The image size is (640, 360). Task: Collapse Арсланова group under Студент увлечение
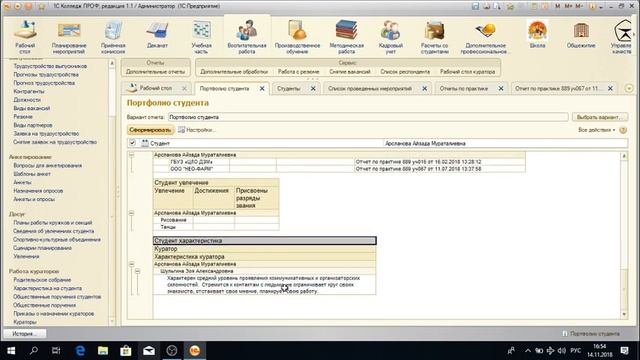click(131, 213)
